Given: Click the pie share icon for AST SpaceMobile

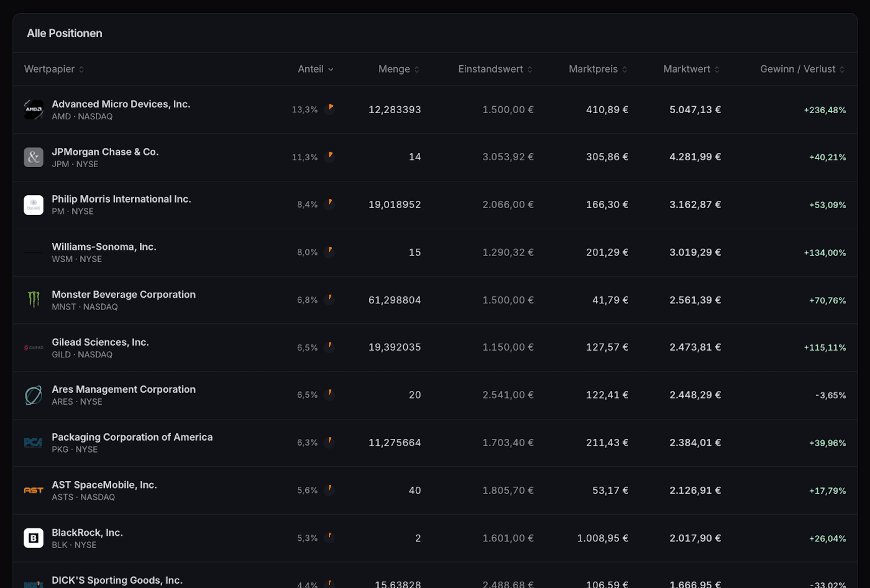Looking at the screenshot, I should (x=329, y=490).
